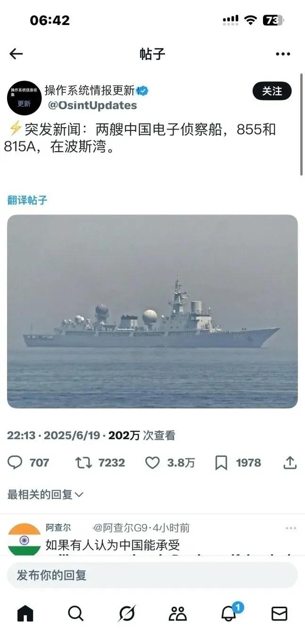Viewport: 305px width, 644px height.
Task: Expand the 最相关的回复 sort dropdown
Action: click(45, 494)
